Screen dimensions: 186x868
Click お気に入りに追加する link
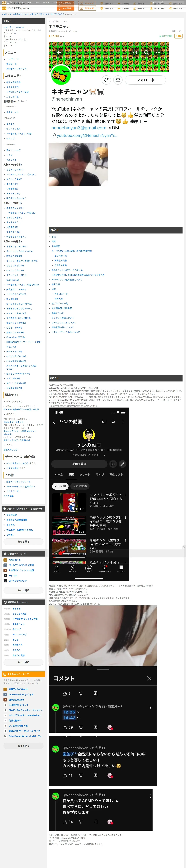click(x=13, y=27)
